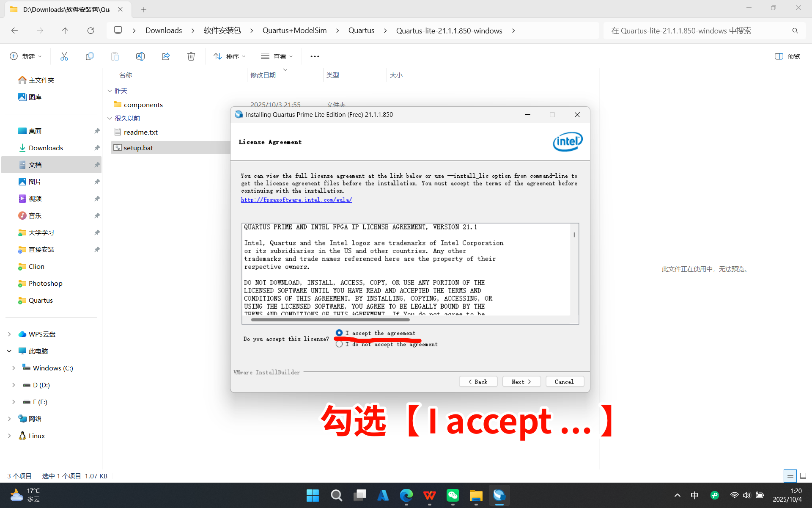Cancel the Quartus installation
Screen dimensions: 812x508
pos(565,381)
